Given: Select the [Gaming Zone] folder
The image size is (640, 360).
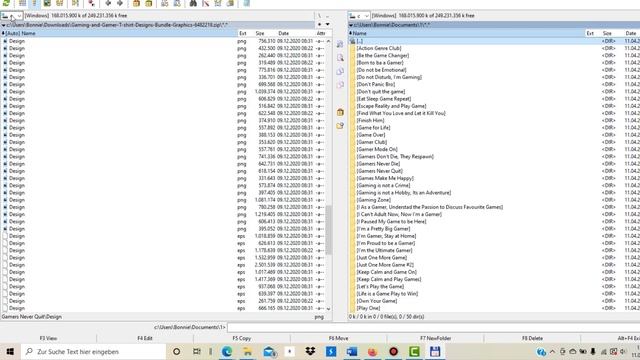Looking at the screenshot, I should point(373,200).
